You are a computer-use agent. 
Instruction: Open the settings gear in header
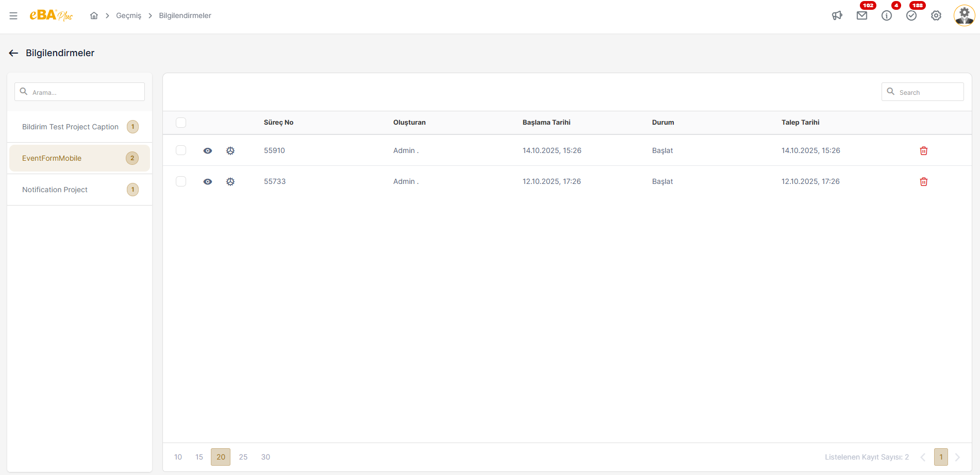[936, 16]
